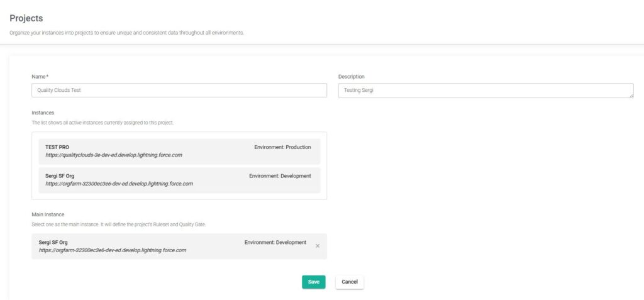
Task: Click the Projects page heading
Action: [x=26, y=19]
